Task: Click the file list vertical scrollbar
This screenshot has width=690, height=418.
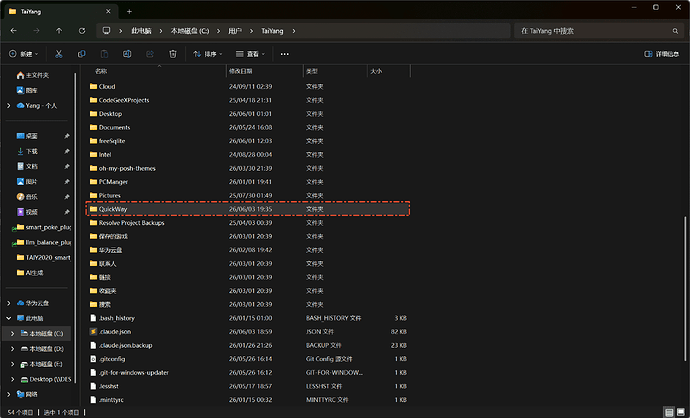Action: [x=684, y=287]
